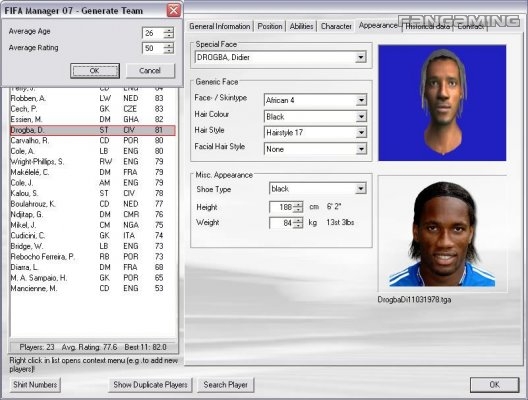Select M. A. Sampaio, H. row
Viewport: 528px width, 400px height.
point(93,278)
